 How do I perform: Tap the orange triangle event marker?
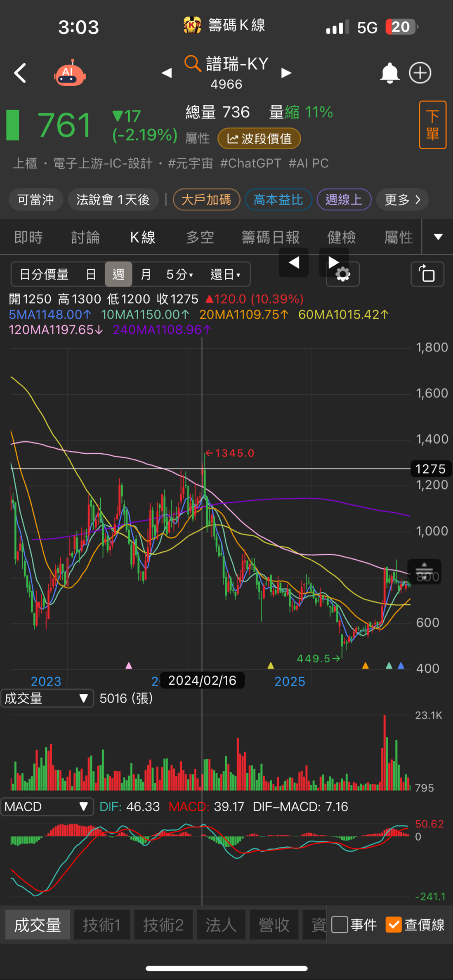[x=365, y=665]
